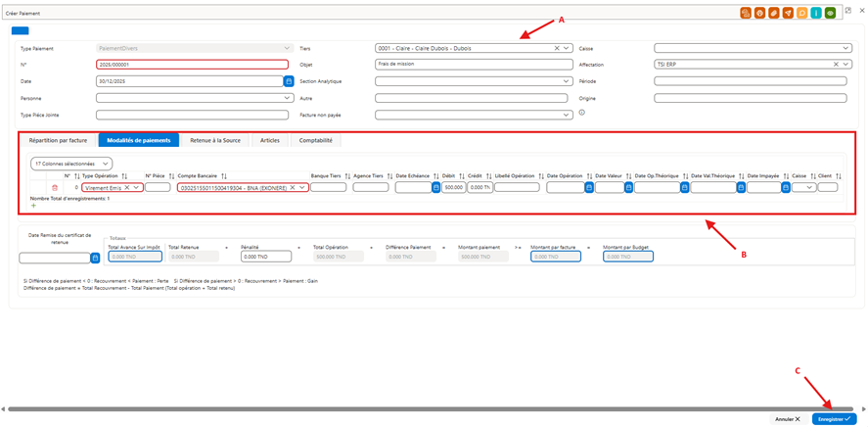Delete the payment row with trash icon

click(x=55, y=188)
